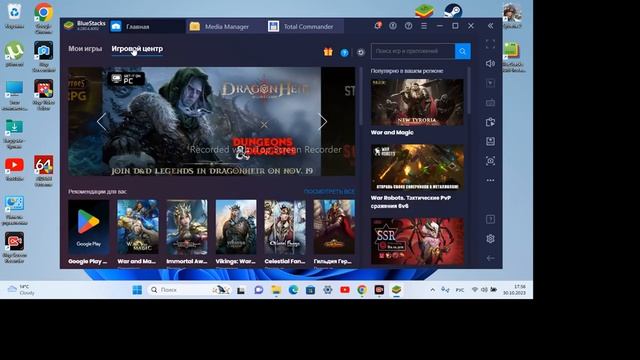Screen dimensions: 640x360
Task: Open the Recycle Bin desktop icon
Action: coord(14,16)
